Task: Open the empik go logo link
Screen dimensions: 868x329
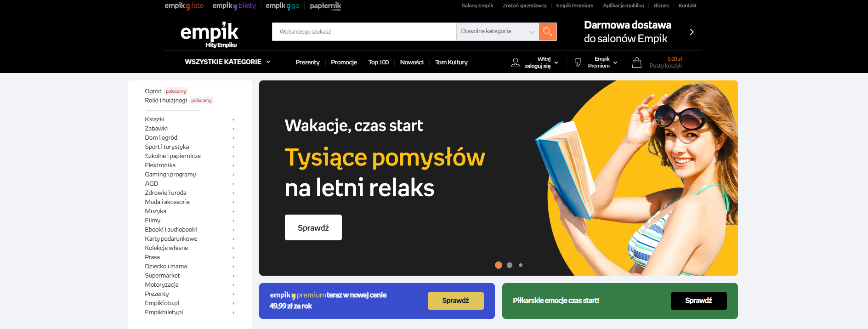Action: 282,6
